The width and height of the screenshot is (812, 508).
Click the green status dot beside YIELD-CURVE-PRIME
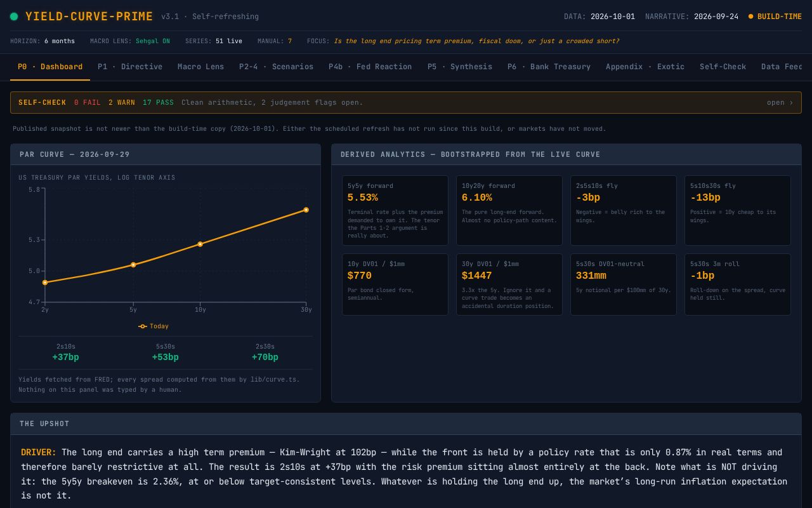pos(14,17)
